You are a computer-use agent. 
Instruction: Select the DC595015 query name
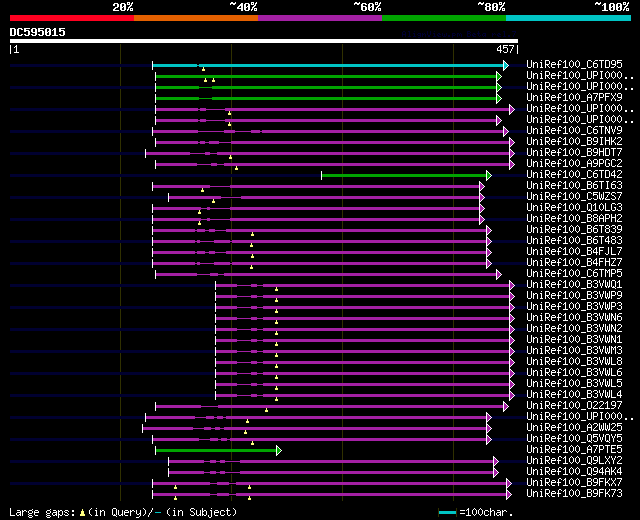coord(38,32)
